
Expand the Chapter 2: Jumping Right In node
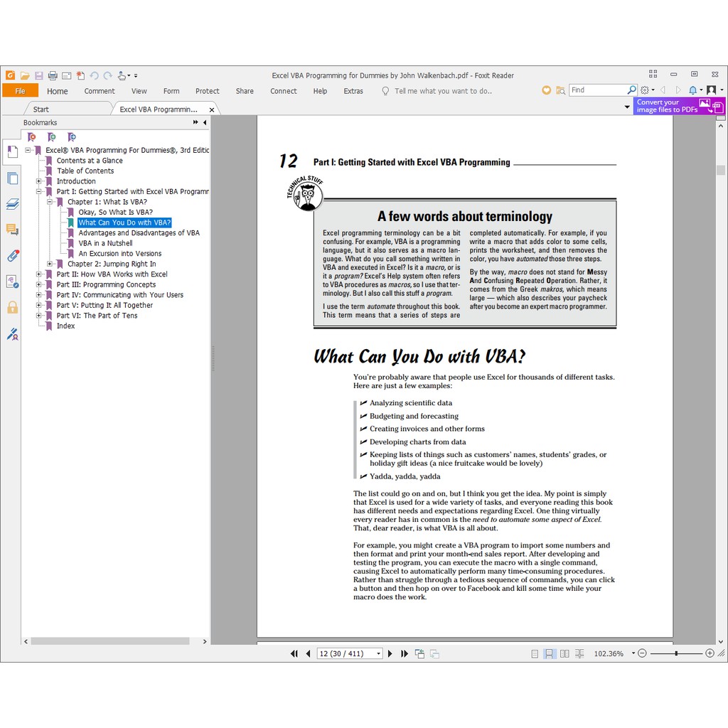[50, 264]
